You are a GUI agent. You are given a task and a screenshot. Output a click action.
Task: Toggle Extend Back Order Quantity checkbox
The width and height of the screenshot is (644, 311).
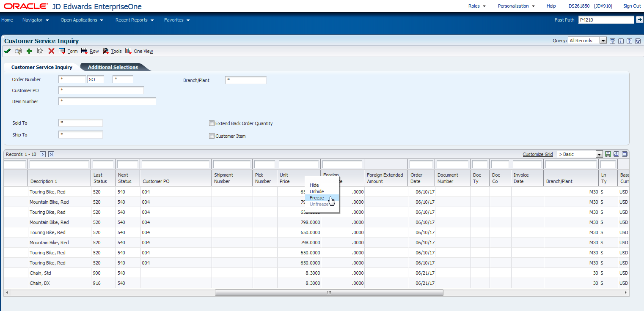coord(212,123)
